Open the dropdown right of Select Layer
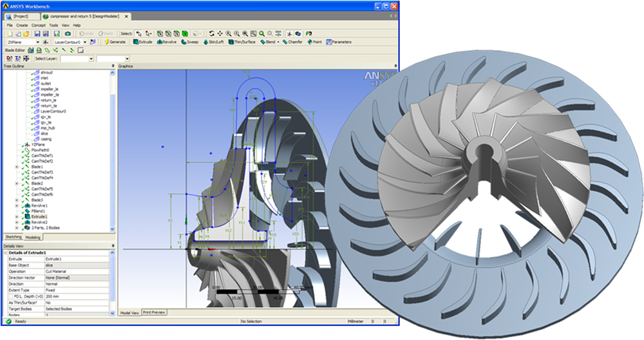This screenshot has height=340, width=644. pyautogui.click(x=127, y=59)
